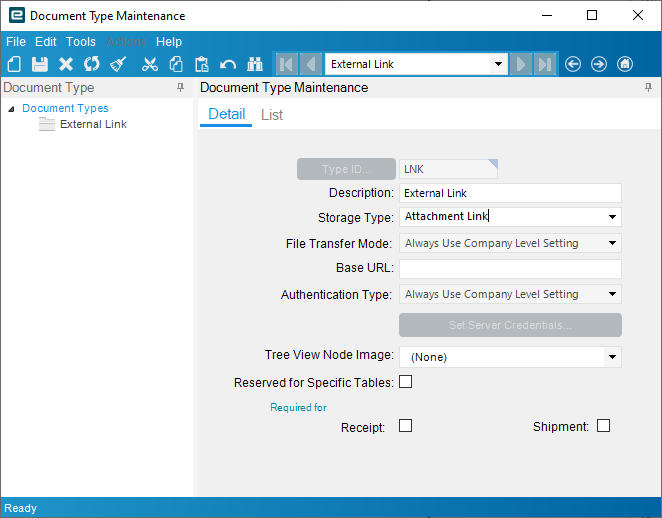Enable the Shipment required checkbox

click(x=603, y=426)
